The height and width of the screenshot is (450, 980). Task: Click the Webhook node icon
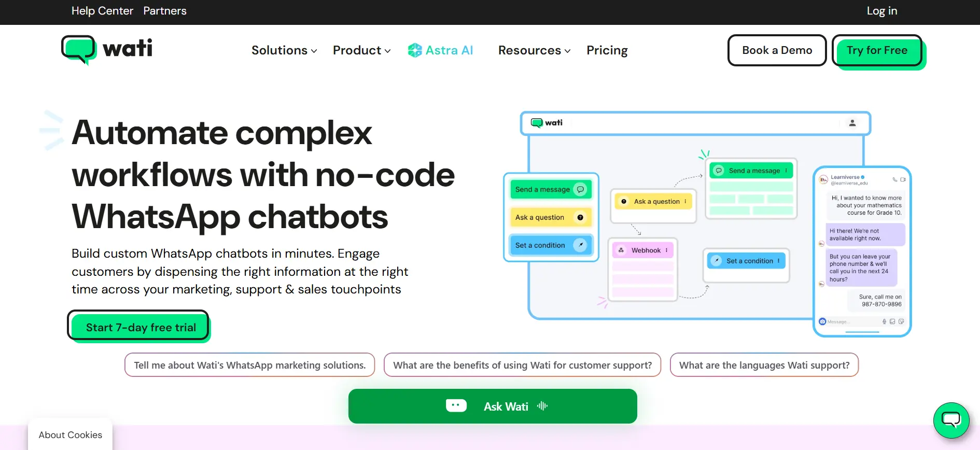pos(621,250)
